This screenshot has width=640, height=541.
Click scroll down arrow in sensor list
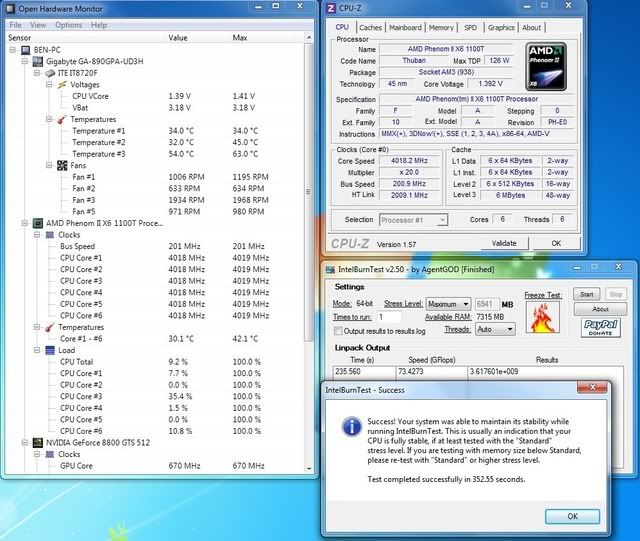tap(309, 468)
